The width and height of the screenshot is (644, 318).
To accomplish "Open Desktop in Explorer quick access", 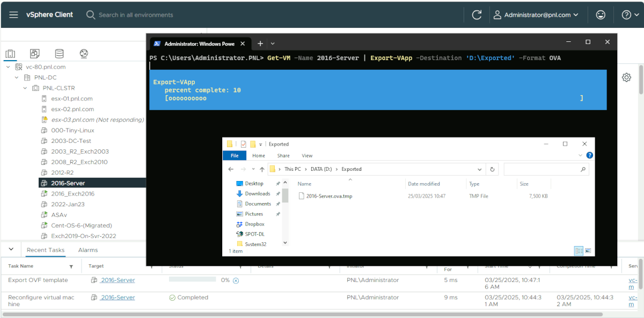I will [254, 184].
